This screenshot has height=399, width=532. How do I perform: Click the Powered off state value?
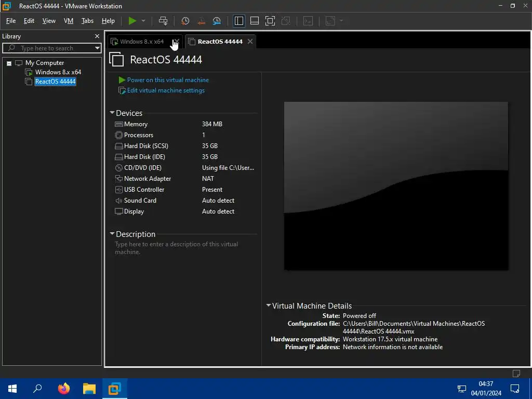(360, 316)
